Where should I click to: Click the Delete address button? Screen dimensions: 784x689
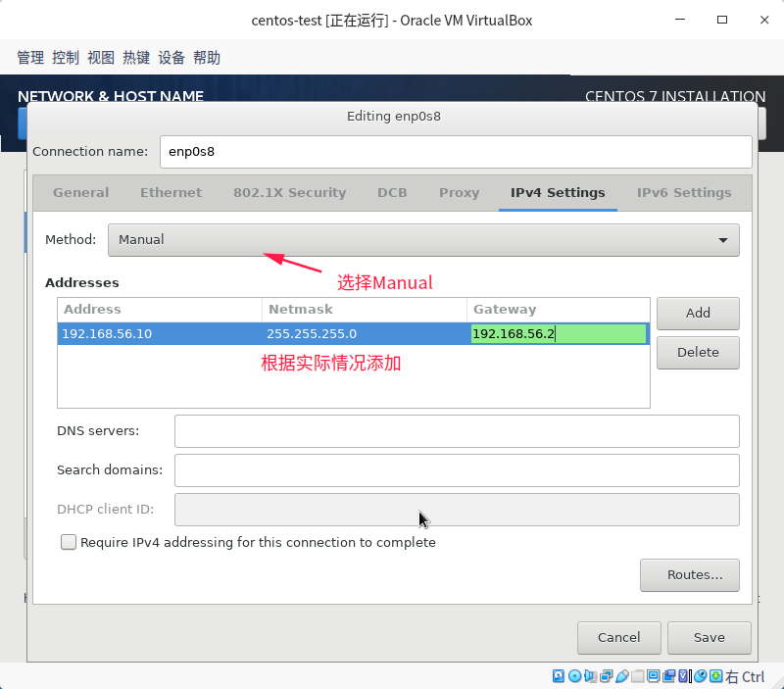click(698, 353)
